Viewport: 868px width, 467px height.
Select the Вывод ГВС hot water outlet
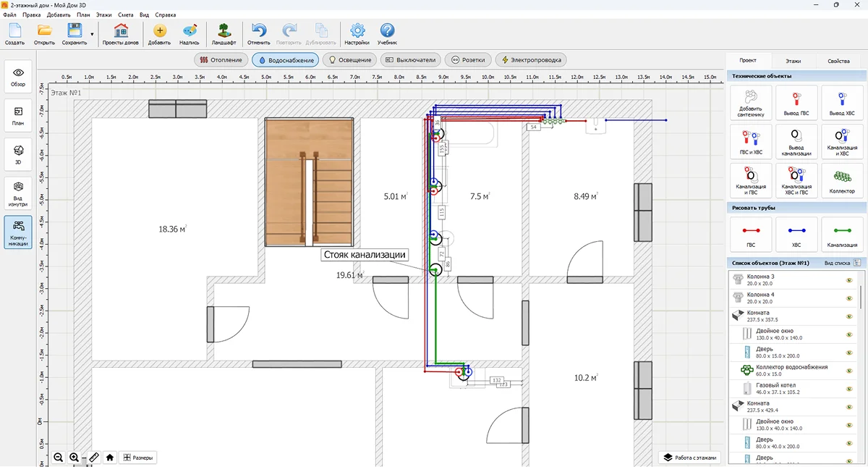pos(796,102)
